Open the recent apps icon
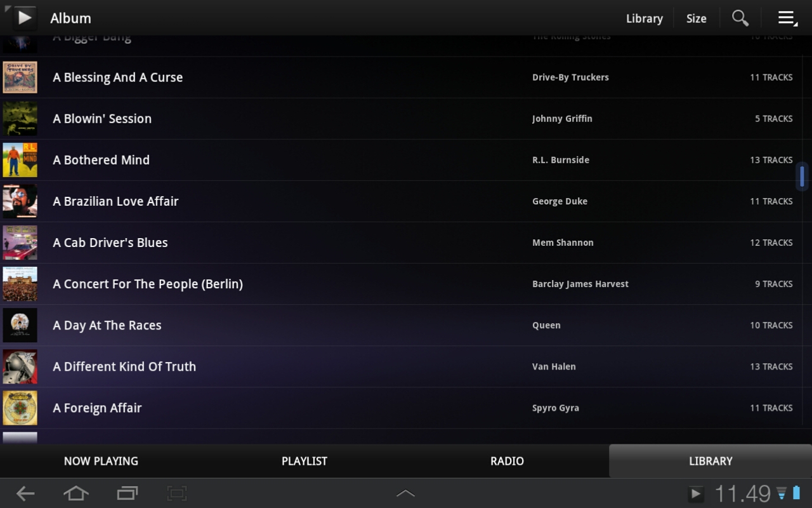 (127, 493)
